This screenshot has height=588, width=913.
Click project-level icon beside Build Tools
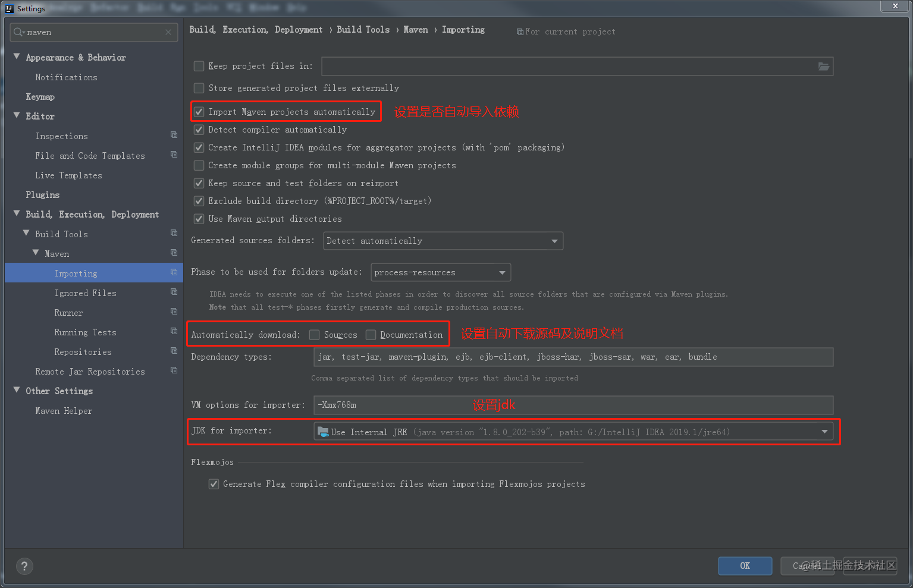pos(174,233)
